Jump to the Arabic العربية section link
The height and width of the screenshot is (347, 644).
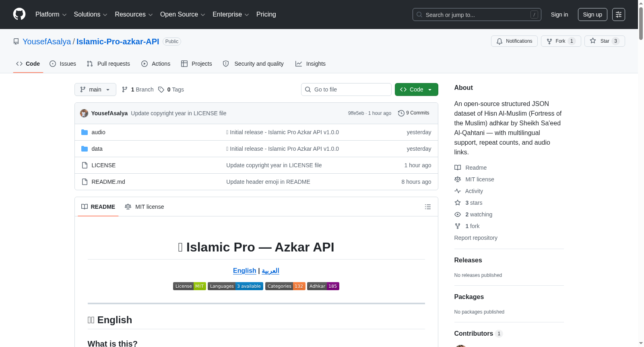pyautogui.click(x=270, y=271)
